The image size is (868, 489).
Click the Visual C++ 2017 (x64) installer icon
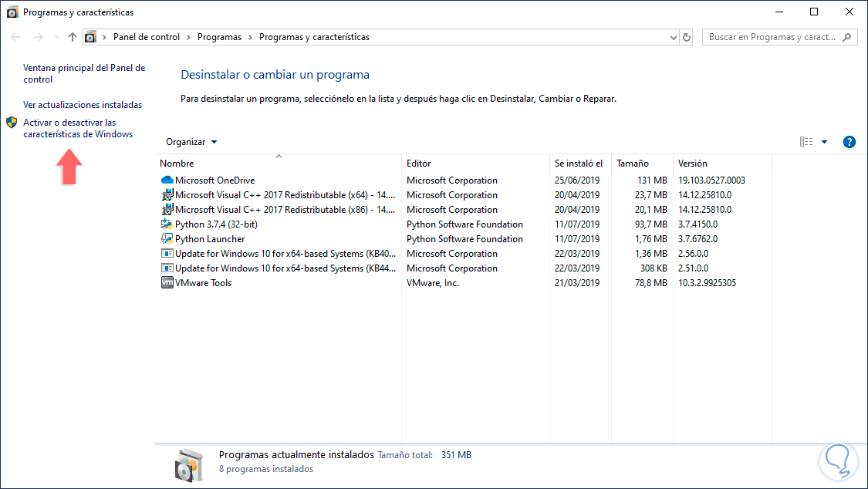tap(167, 194)
